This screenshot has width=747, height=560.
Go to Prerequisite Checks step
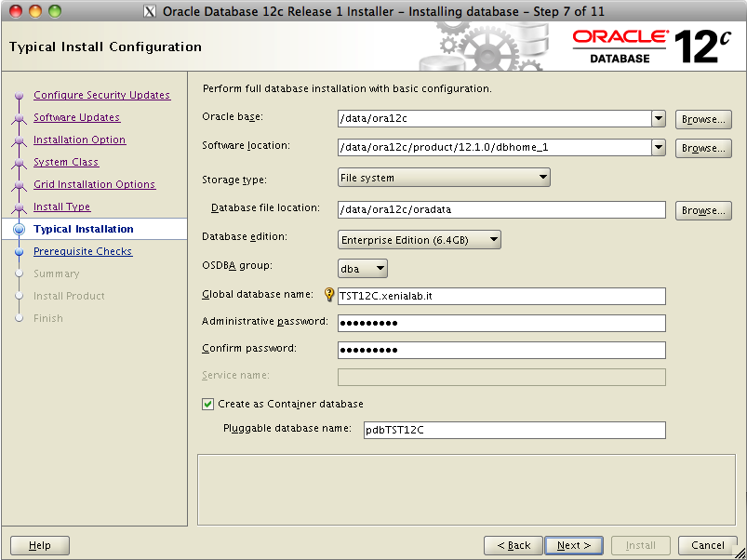point(83,251)
